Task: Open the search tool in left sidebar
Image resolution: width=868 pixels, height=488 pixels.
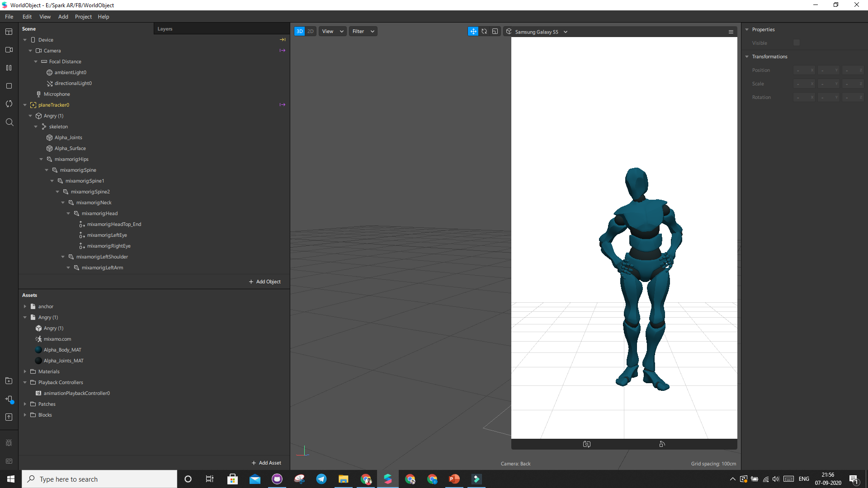Action: point(9,122)
